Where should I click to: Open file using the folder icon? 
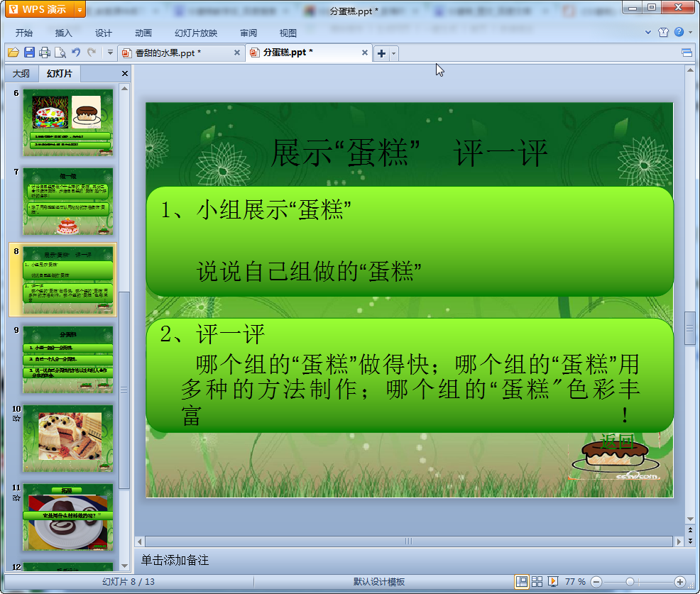(x=13, y=53)
